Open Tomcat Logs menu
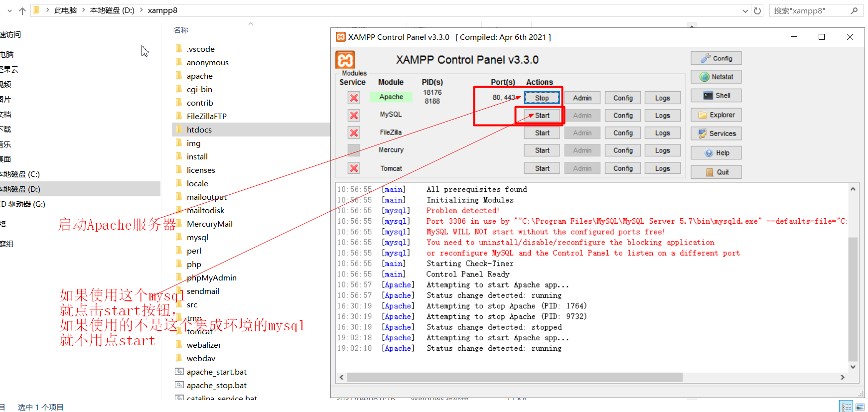The height and width of the screenshot is (412, 868). click(x=662, y=168)
